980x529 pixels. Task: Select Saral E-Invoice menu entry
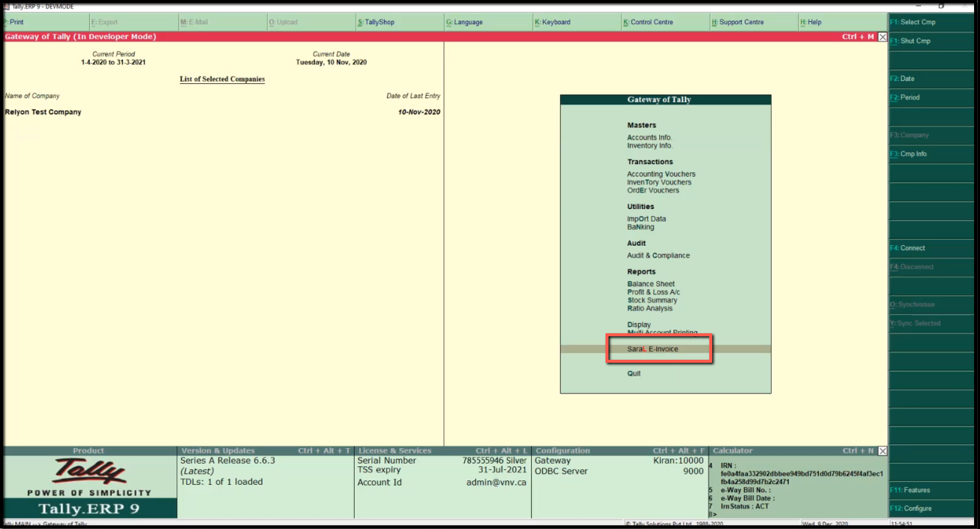[x=666, y=349]
